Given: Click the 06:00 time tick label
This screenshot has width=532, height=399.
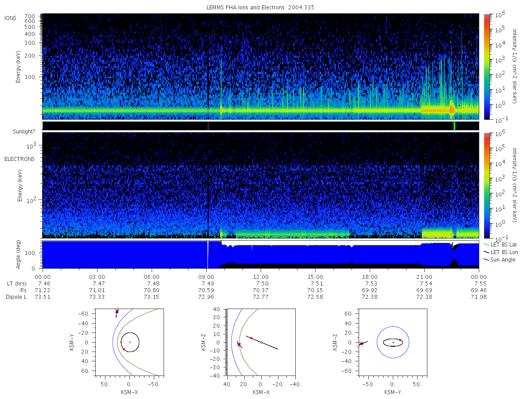Looking at the screenshot, I should [x=152, y=277].
